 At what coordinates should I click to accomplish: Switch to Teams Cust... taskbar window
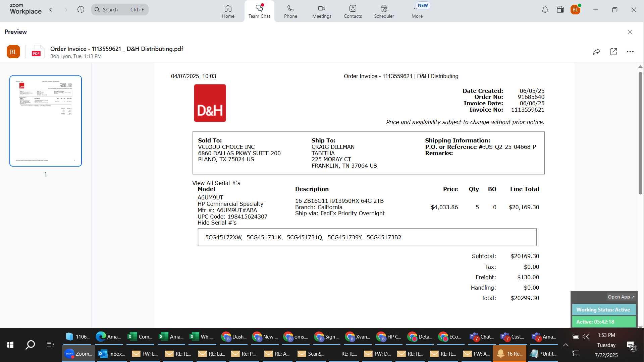click(512, 337)
